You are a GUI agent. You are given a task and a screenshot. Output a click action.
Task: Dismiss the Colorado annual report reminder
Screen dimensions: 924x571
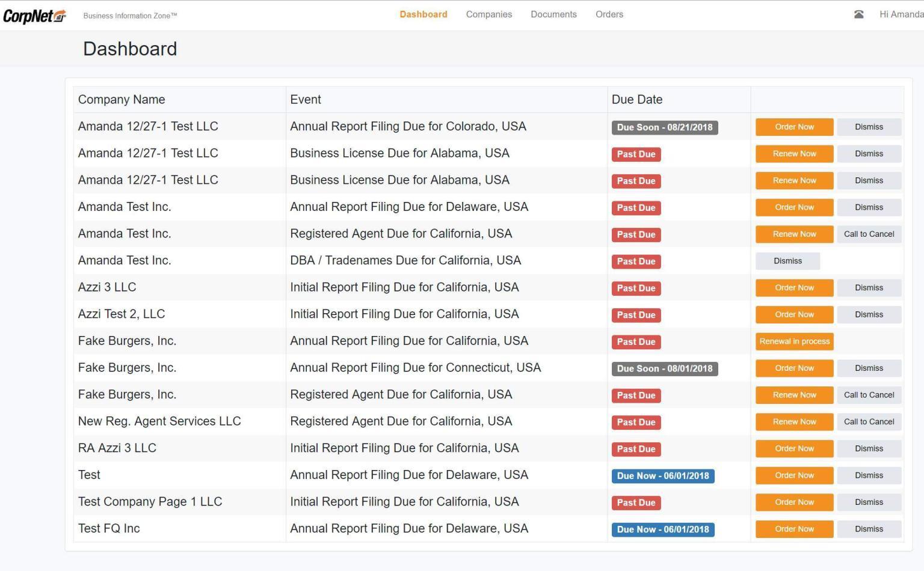(869, 127)
